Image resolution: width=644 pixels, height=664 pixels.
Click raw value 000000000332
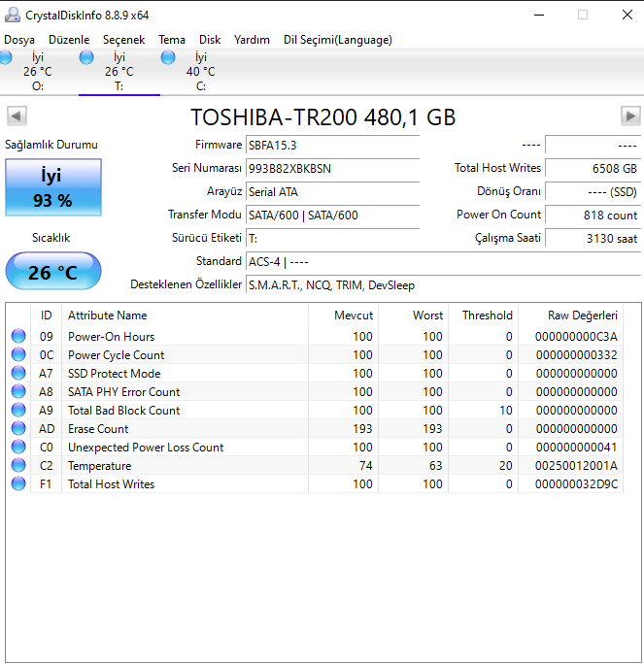[576, 355]
